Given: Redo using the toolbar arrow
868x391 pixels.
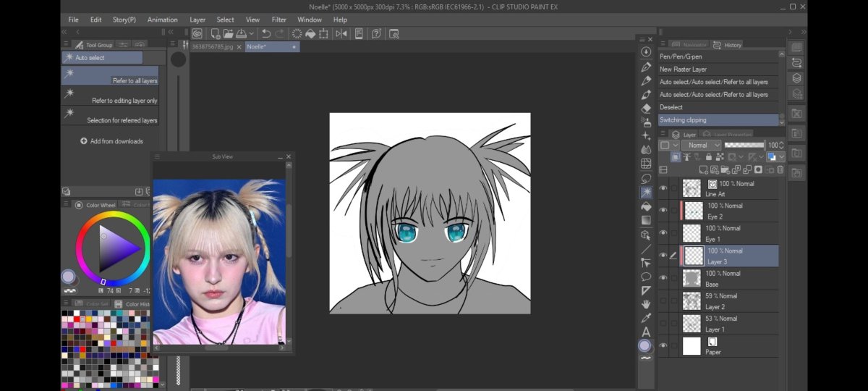Looking at the screenshot, I should (x=280, y=33).
